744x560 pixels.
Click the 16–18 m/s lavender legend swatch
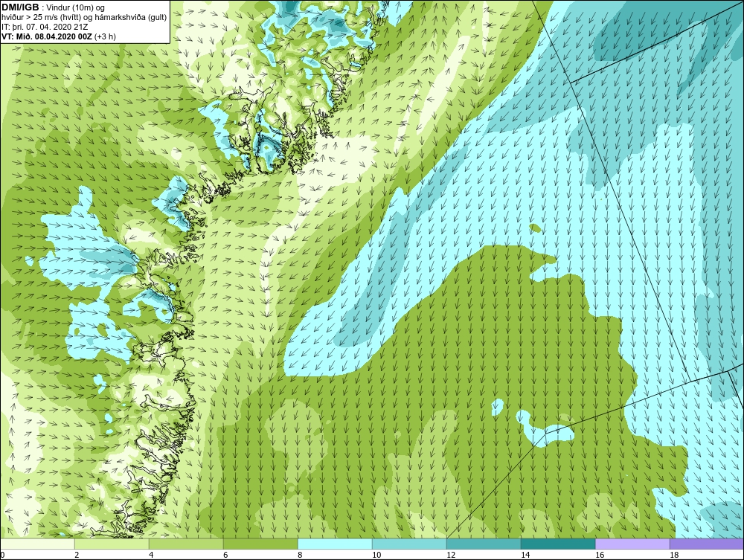pyautogui.click(x=632, y=544)
